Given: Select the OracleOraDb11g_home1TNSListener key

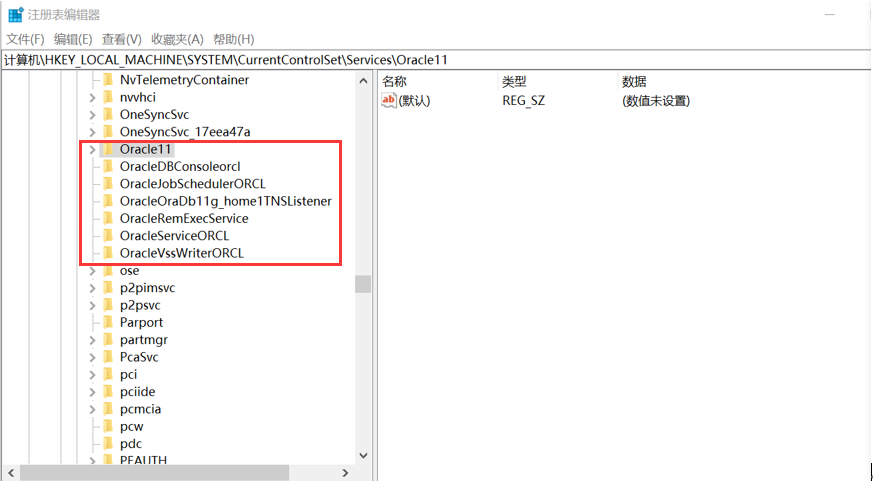Looking at the screenshot, I should point(225,201).
